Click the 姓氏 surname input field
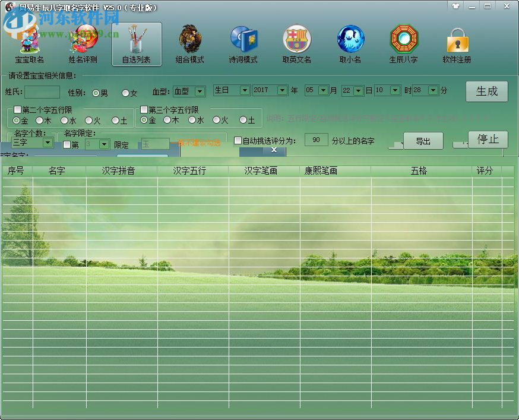519x420 pixels. pos(42,92)
